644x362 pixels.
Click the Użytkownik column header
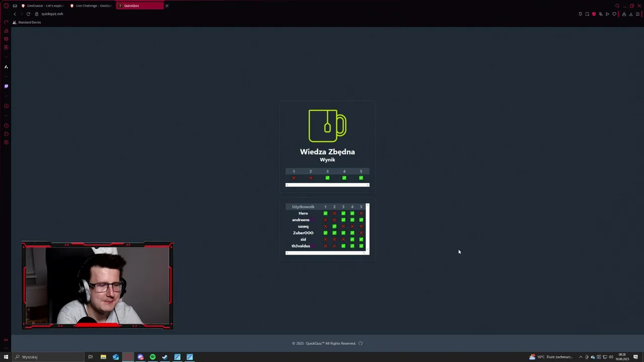(303, 207)
